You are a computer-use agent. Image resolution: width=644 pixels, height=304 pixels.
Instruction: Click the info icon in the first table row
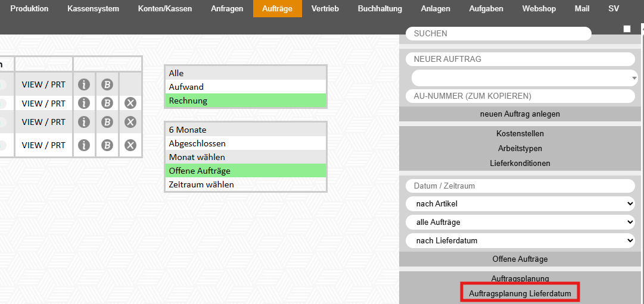pyautogui.click(x=84, y=84)
